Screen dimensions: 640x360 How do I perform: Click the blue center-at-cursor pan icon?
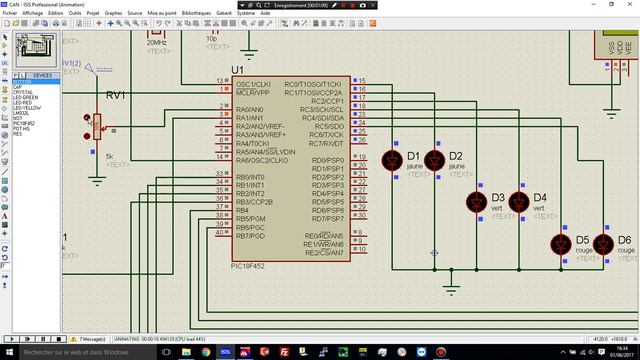pyautogui.click(x=110, y=24)
